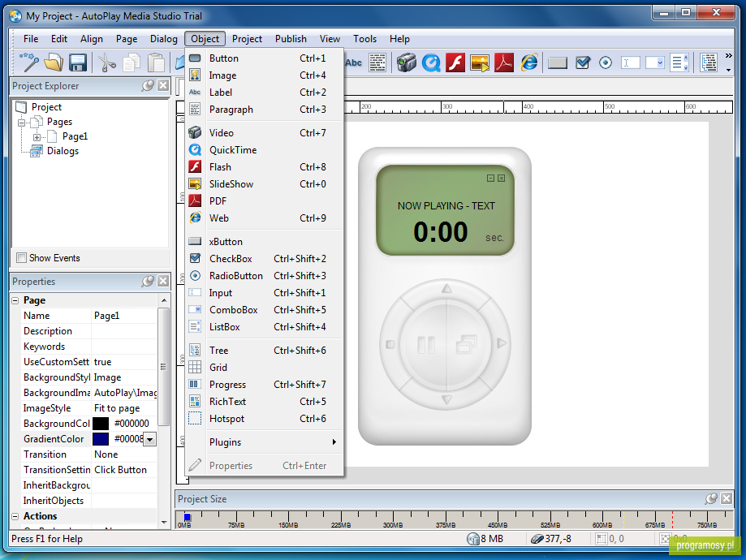Click the SlideShow toolbar icon
The width and height of the screenshot is (746, 560).
point(480,62)
